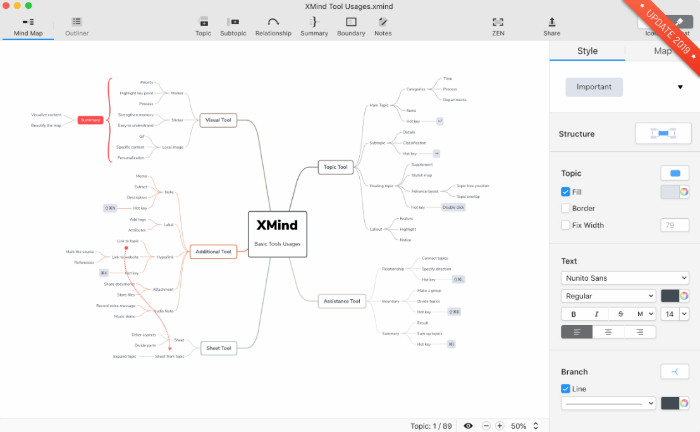Image resolution: width=700 pixels, height=432 pixels.
Task: Toggle the Branch Line checkbox
Action: pos(566,389)
